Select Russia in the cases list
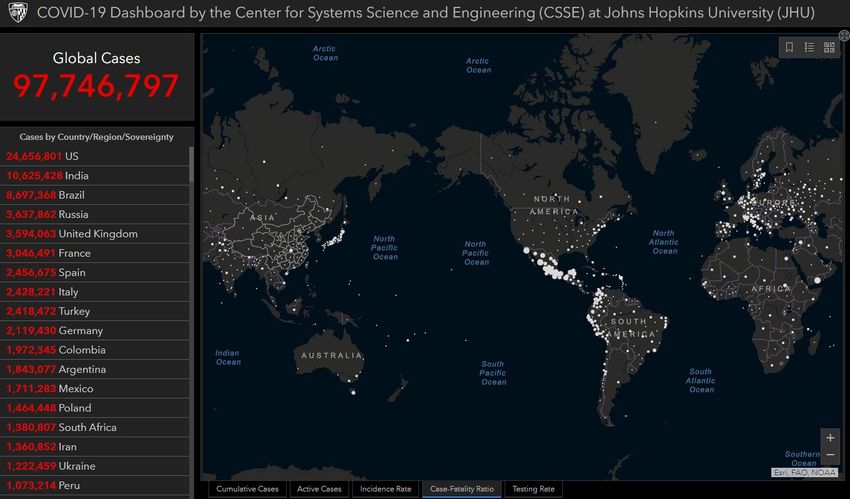The width and height of the screenshot is (850, 499). pyautogui.click(x=94, y=214)
